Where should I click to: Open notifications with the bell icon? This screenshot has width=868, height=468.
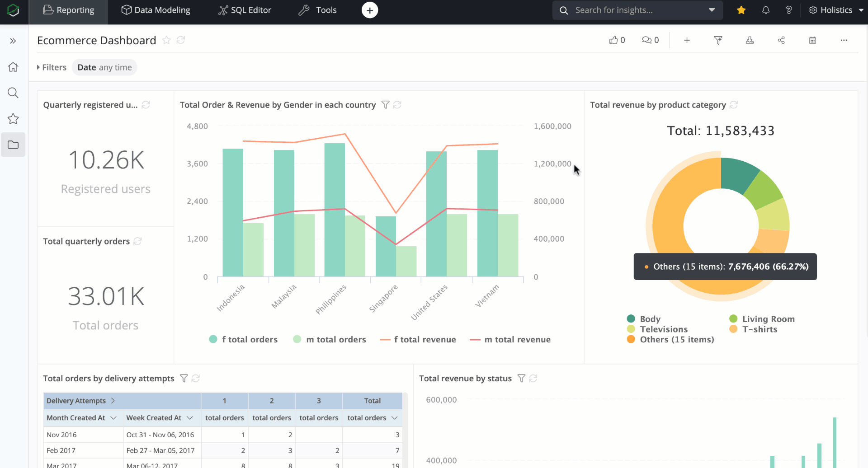click(x=765, y=10)
